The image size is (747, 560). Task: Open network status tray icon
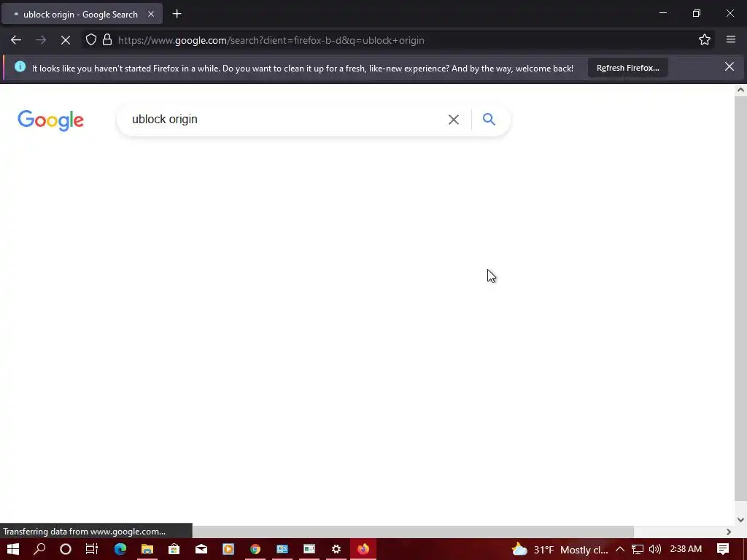[x=638, y=549]
